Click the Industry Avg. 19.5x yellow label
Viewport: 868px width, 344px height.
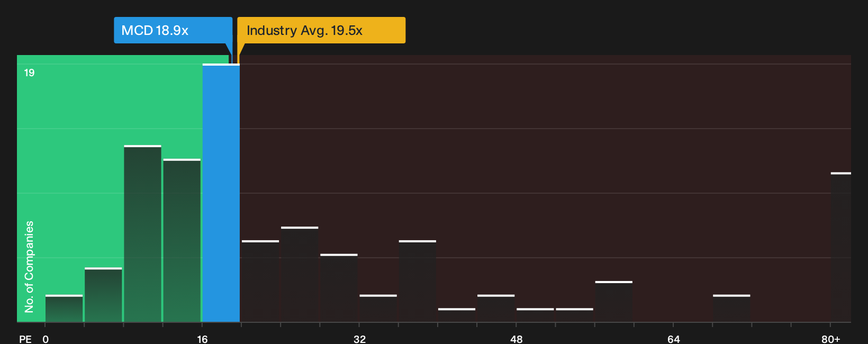coord(321,30)
